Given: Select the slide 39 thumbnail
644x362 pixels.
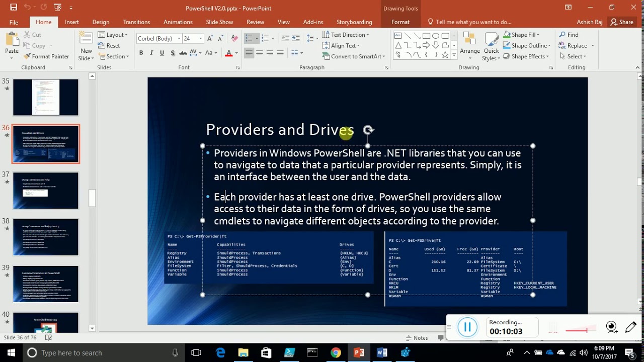Looking at the screenshot, I should [46, 284].
